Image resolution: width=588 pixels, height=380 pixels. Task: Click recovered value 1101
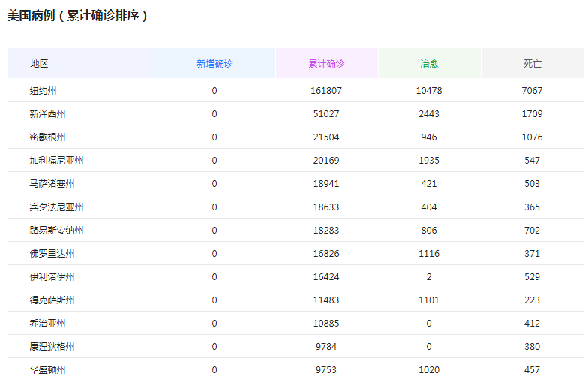pos(429,300)
